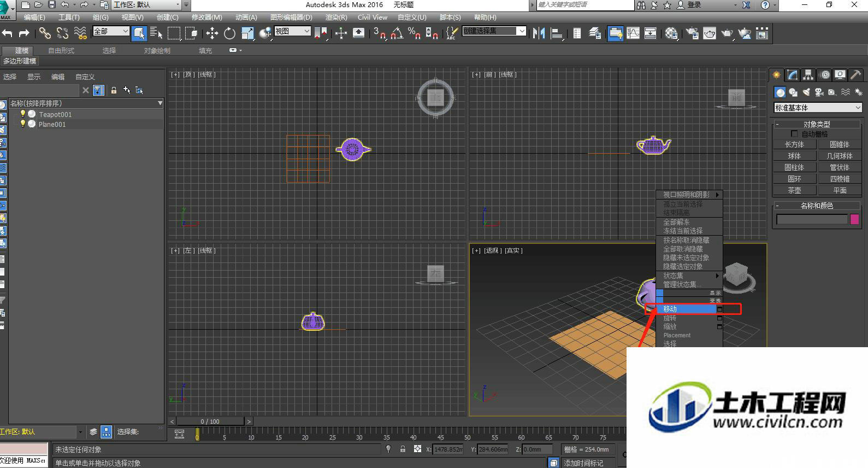
Task: Click the 圆柱体 button
Action: point(795,167)
